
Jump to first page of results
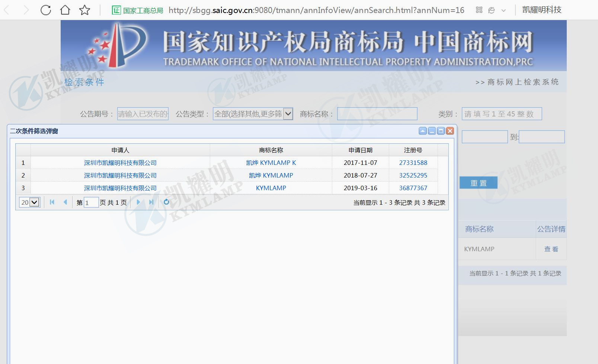pos(52,202)
